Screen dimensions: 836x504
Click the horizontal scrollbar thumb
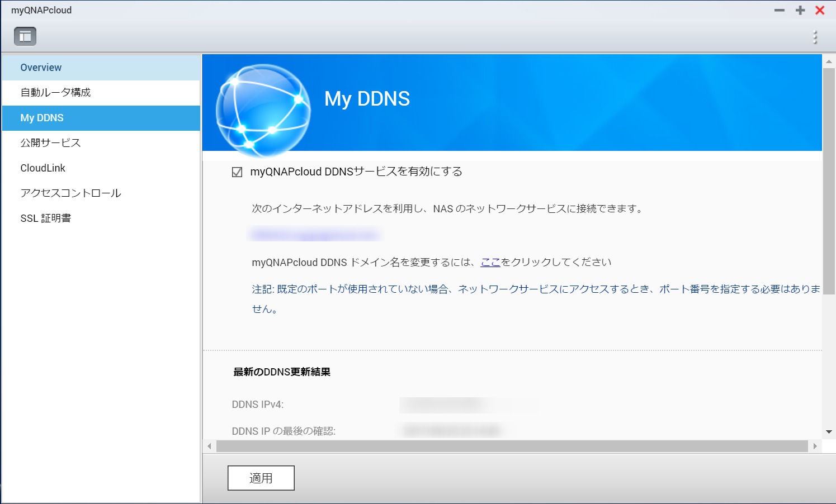(x=512, y=446)
